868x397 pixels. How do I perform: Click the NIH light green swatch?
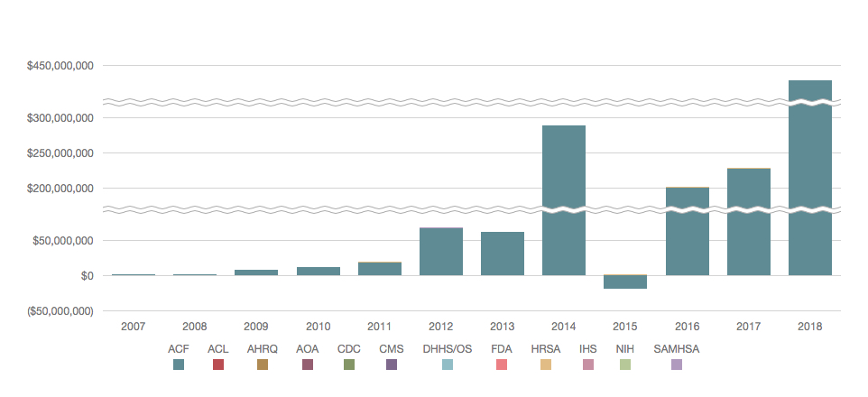point(625,365)
